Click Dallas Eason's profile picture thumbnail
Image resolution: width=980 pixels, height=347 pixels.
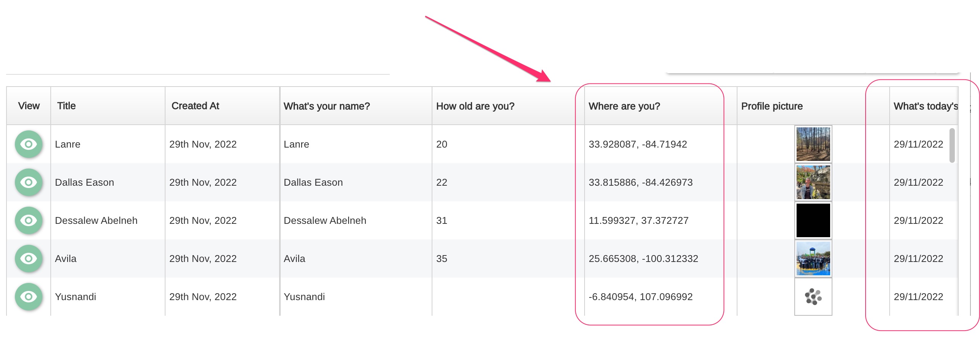[x=813, y=182]
